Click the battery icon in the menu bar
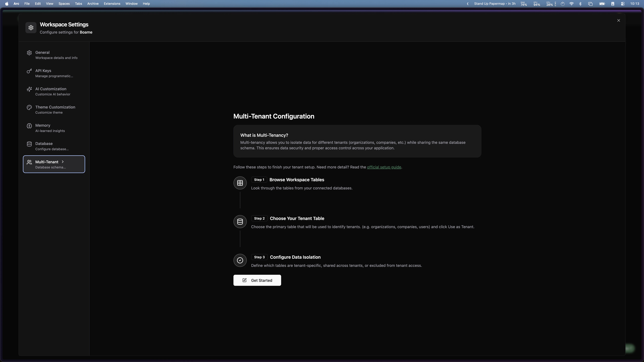This screenshot has width=644, height=362. click(602, 4)
